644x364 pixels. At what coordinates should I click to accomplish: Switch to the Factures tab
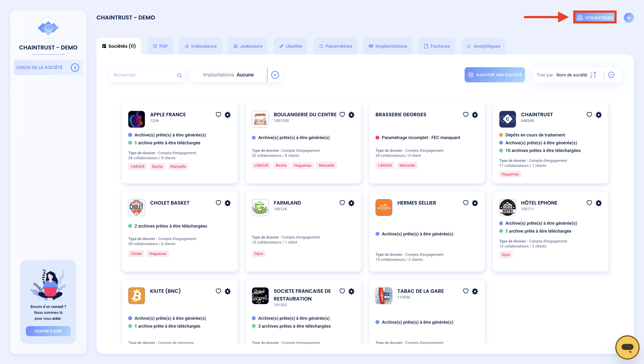tap(437, 46)
